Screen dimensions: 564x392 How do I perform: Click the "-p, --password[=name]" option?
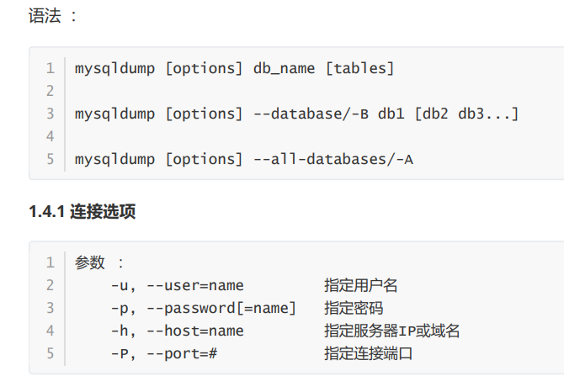click(203, 308)
